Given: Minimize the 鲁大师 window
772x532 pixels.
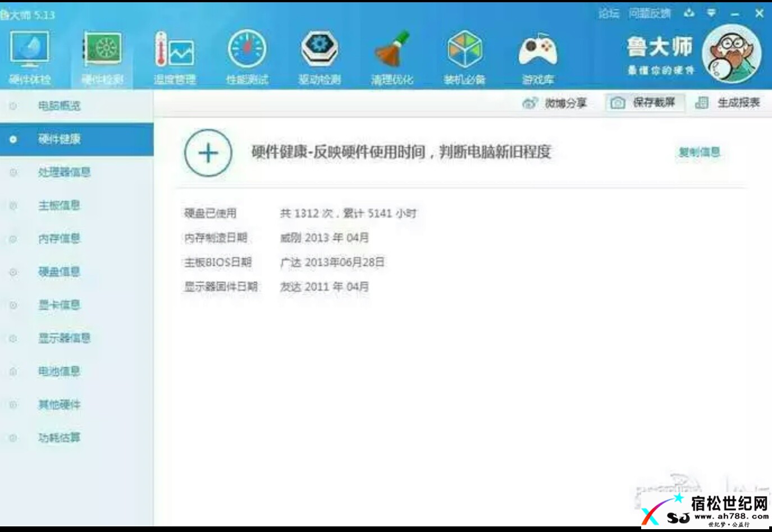Looking at the screenshot, I should click(736, 13).
